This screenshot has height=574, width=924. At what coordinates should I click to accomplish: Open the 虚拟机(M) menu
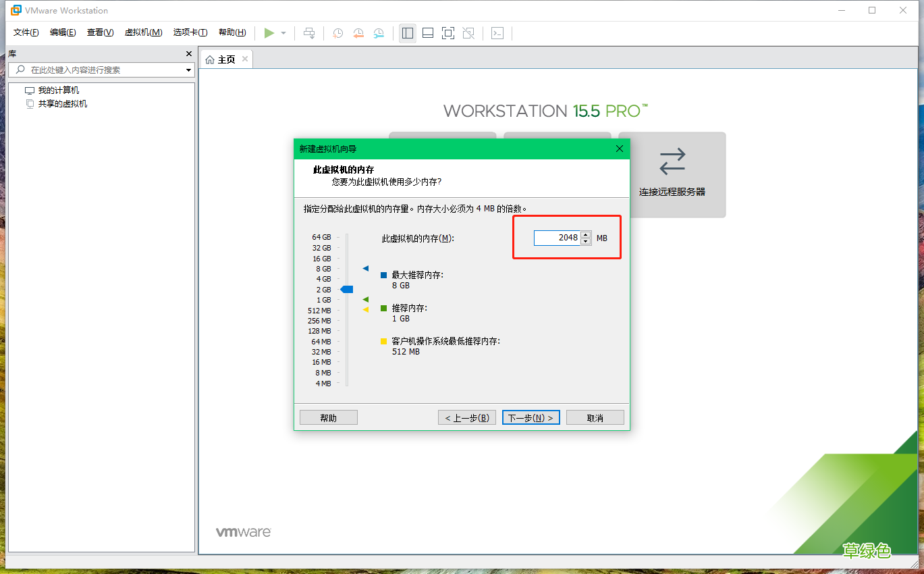tap(143, 32)
